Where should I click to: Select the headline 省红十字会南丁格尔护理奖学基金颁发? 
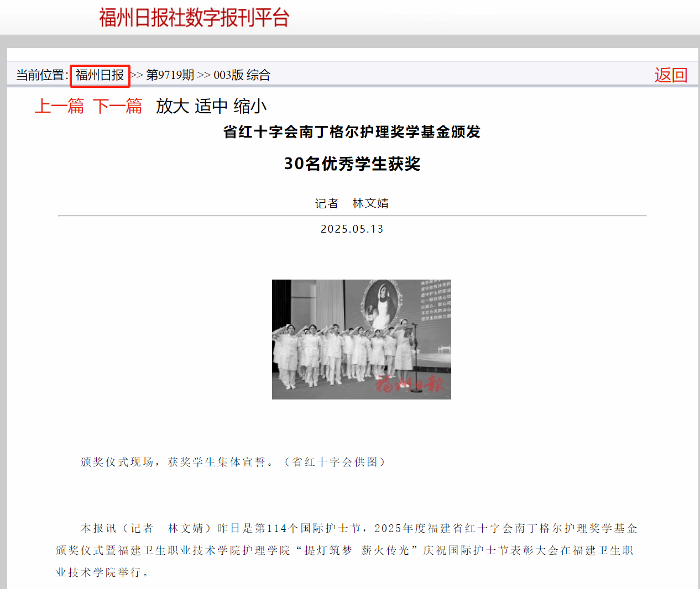point(352,132)
